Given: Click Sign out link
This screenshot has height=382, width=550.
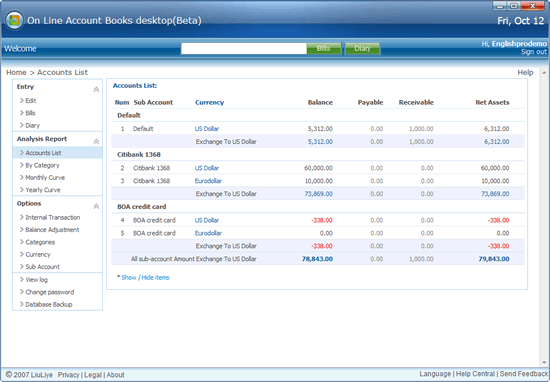Looking at the screenshot, I should coord(534,52).
